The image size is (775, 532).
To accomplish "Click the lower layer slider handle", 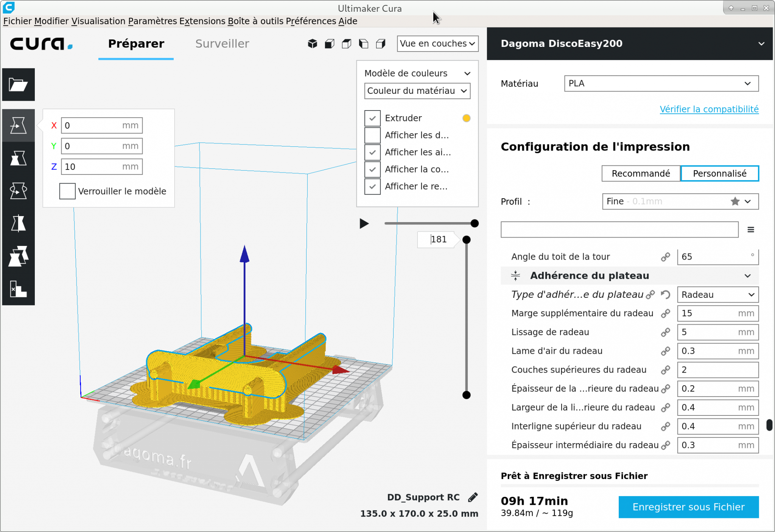I will (467, 395).
